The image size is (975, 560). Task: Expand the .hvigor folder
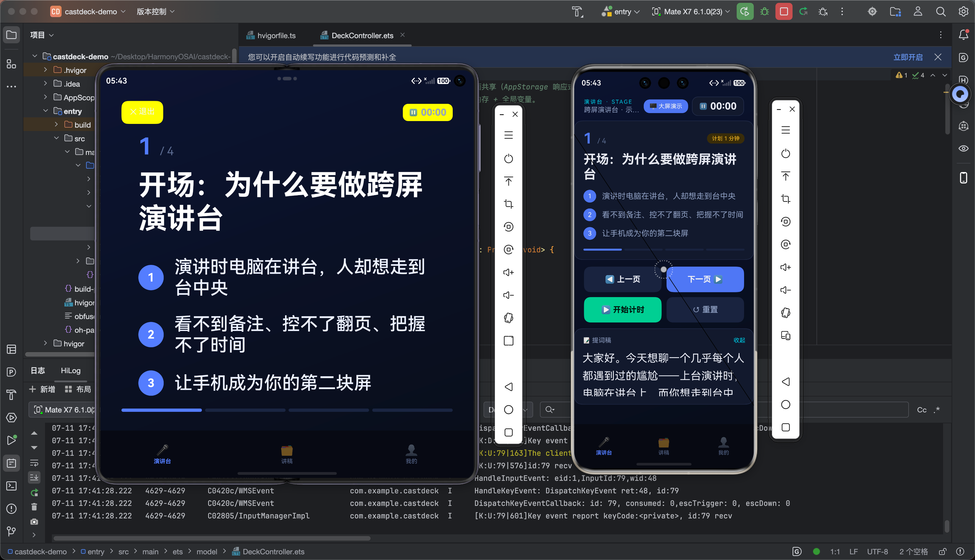(x=45, y=70)
